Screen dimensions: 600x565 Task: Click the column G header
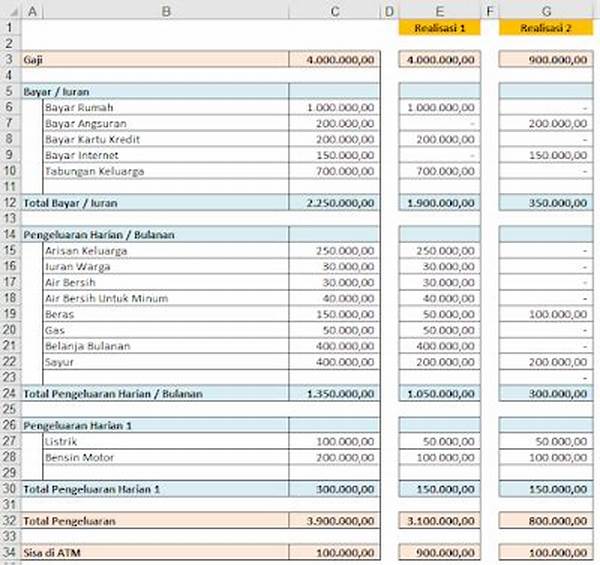[x=544, y=12]
